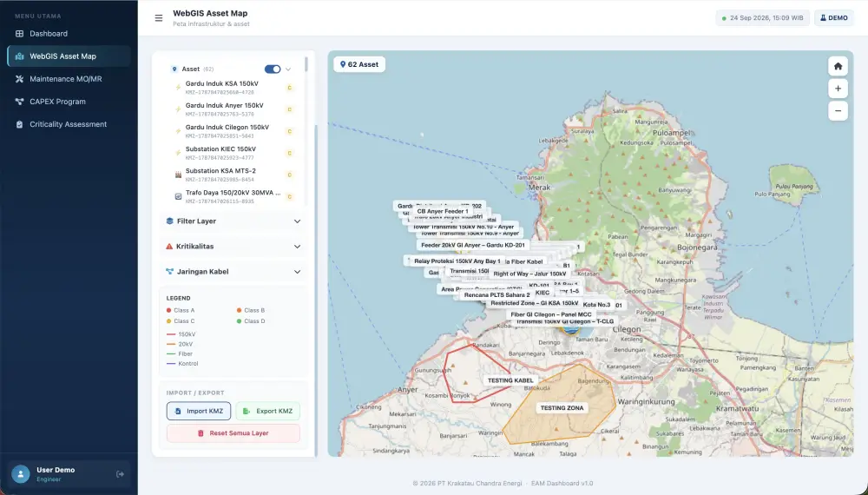Click Feeder 20kV GI Anyer – Gardu KD-201 label
This screenshot has width=868, height=495.
coord(473,245)
